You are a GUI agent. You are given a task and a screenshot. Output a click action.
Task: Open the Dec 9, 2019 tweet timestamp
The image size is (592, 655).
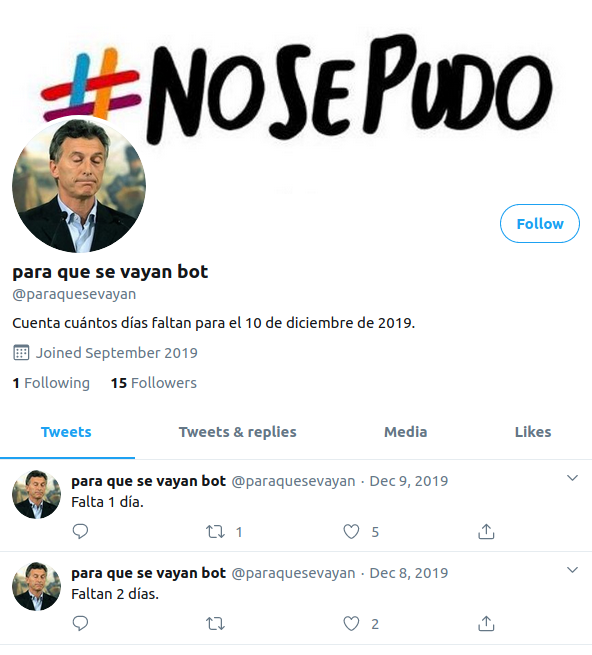pyautogui.click(x=409, y=481)
